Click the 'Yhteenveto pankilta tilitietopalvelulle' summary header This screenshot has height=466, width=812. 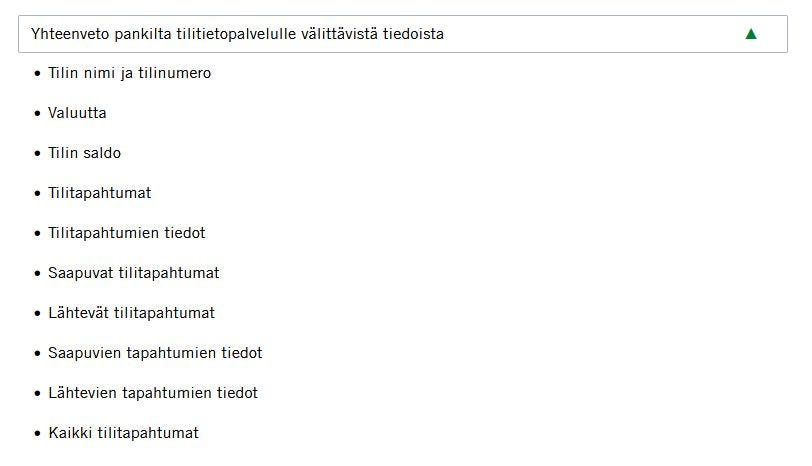[238, 34]
